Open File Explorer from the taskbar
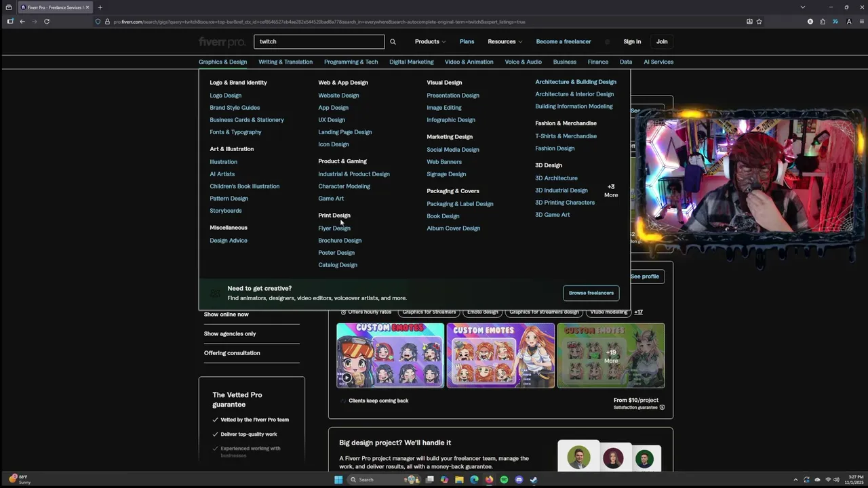Viewport: 868px width, 488px height. pyautogui.click(x=459, y=480)
